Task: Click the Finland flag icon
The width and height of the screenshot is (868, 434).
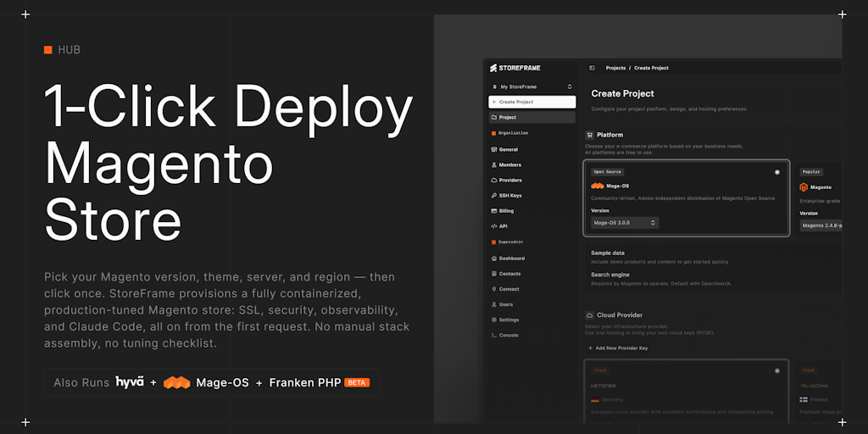Action: tap(804, 400)
